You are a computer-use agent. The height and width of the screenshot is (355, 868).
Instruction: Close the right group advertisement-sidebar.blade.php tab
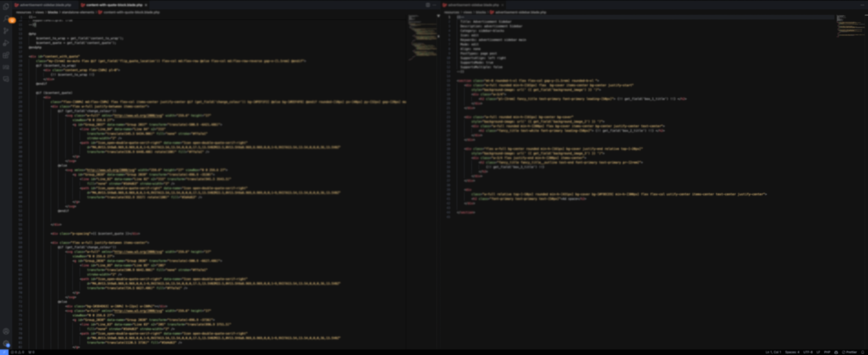coord(503,5)
